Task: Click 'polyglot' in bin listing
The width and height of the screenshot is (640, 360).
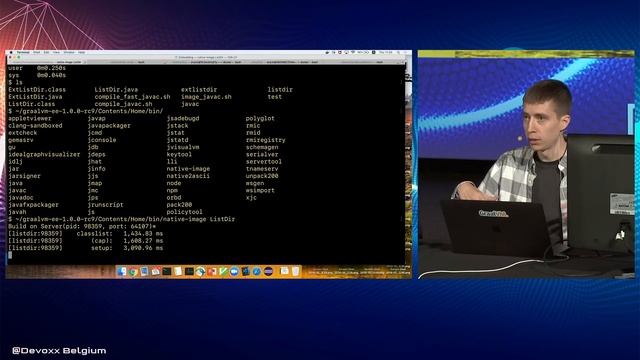Action: pos(260,119)
